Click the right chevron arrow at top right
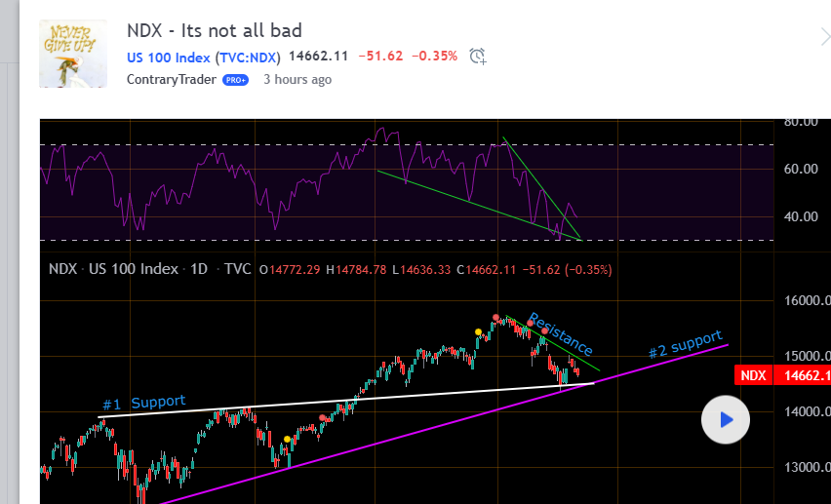The width and height of the screenshot is (831, 504). tap(824, 37)
